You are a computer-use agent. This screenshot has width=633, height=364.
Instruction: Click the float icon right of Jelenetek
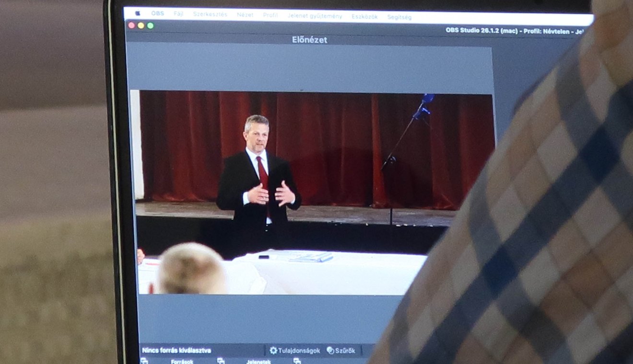[297, 361]
